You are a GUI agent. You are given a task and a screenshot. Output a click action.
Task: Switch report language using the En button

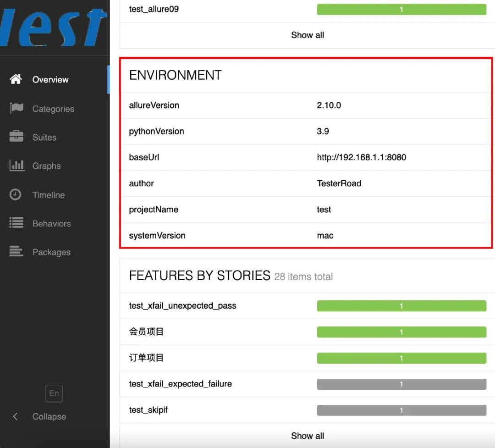(x=54, y=393)
